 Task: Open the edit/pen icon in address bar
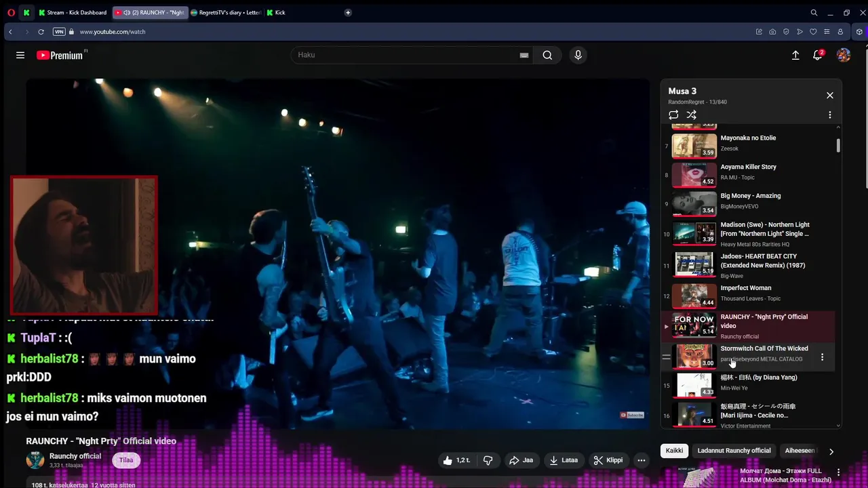tap(759, 32)
